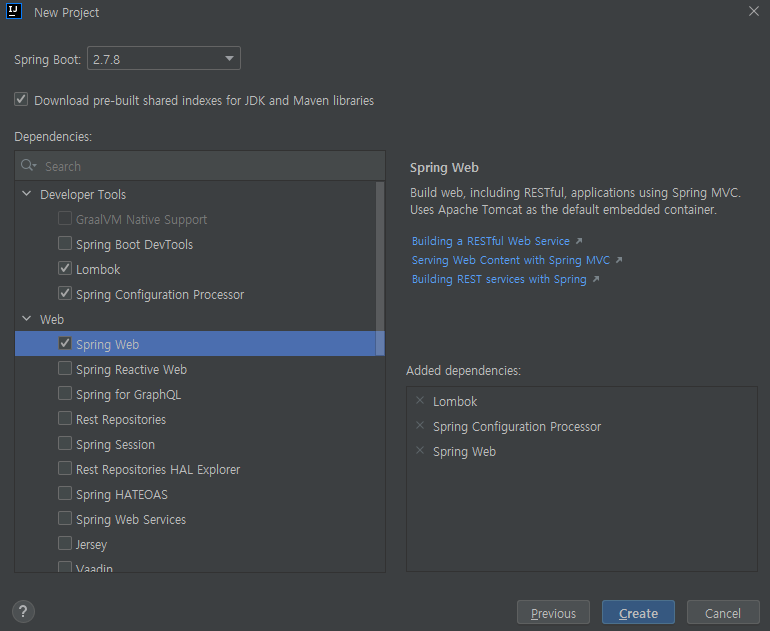Select the Jersey row label
This screenshot has height=631, width=770.
pos(91,545)
